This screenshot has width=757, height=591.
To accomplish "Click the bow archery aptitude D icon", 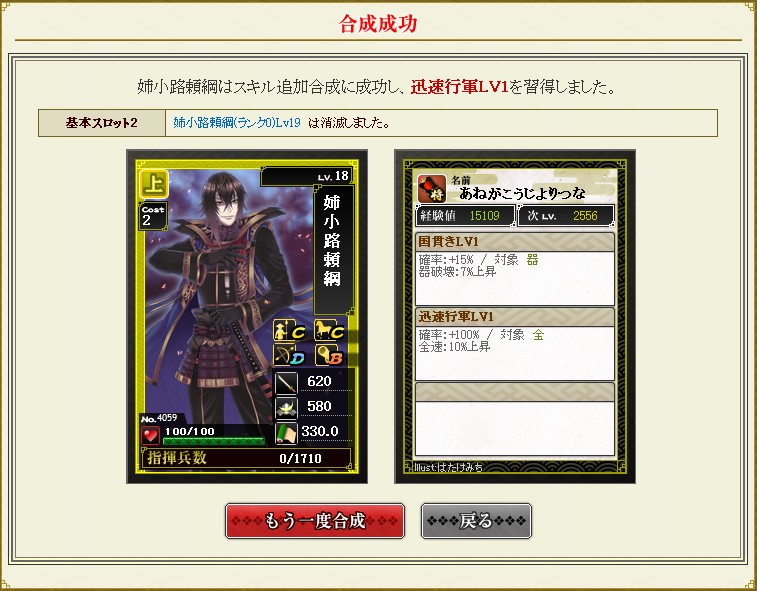I will pos(289,355).
